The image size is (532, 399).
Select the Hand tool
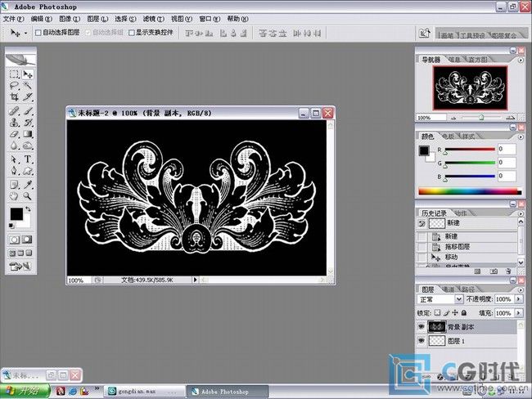(x=14, y=196)
